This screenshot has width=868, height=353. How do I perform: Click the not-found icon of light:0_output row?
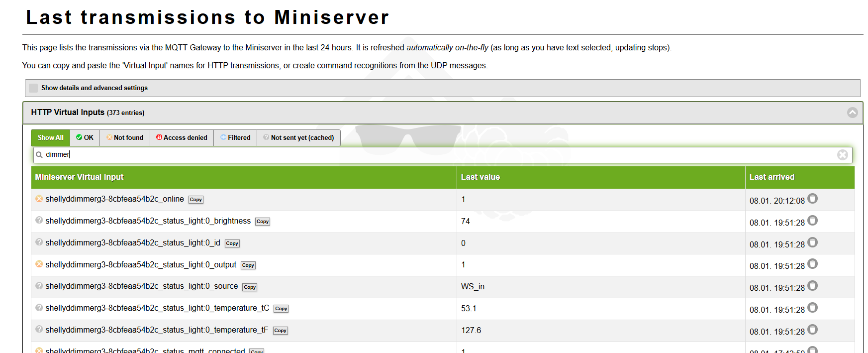(x=39, y=264)
